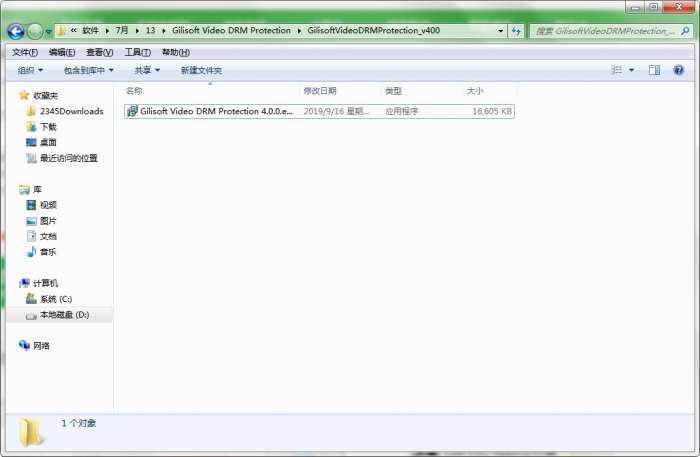700x457 pixels.
Task: Open 图片 library
Action: (x=48, y=220)
